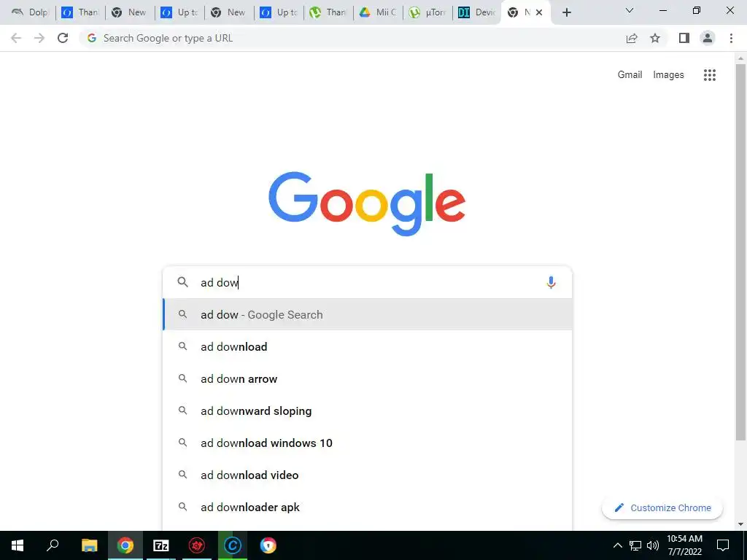Click the Customize Chrome button

(x=662, y=507)
